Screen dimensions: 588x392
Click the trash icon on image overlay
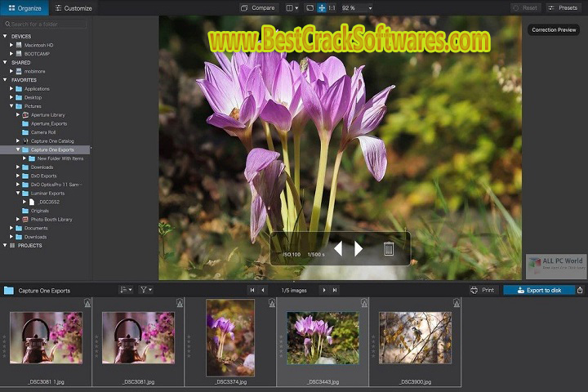click(x=389, y=248)
